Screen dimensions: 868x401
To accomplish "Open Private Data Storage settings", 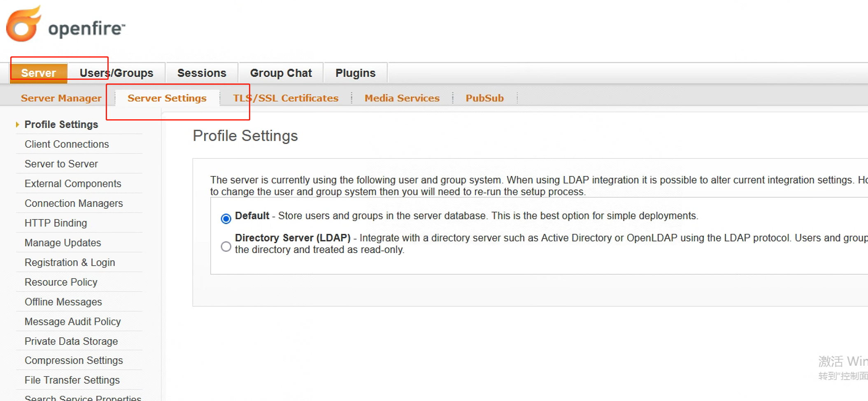I will (x=71, y=341).
